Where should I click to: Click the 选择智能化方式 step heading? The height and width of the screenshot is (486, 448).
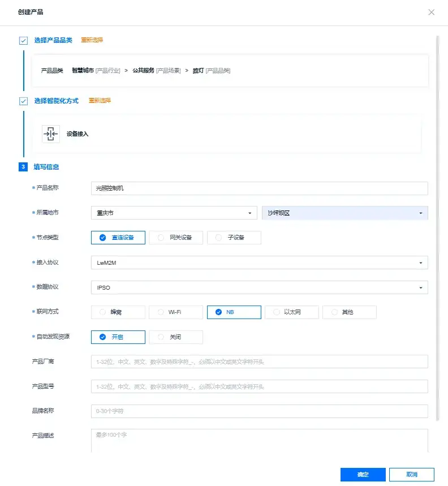[57, 101]
